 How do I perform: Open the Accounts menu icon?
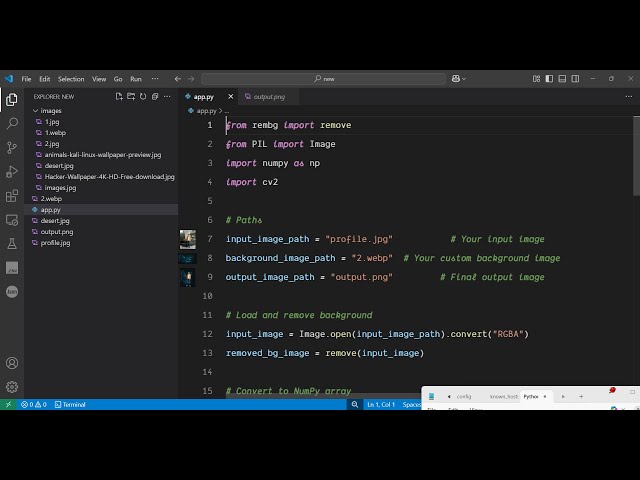pyautogui.click(x=12, y=363)
